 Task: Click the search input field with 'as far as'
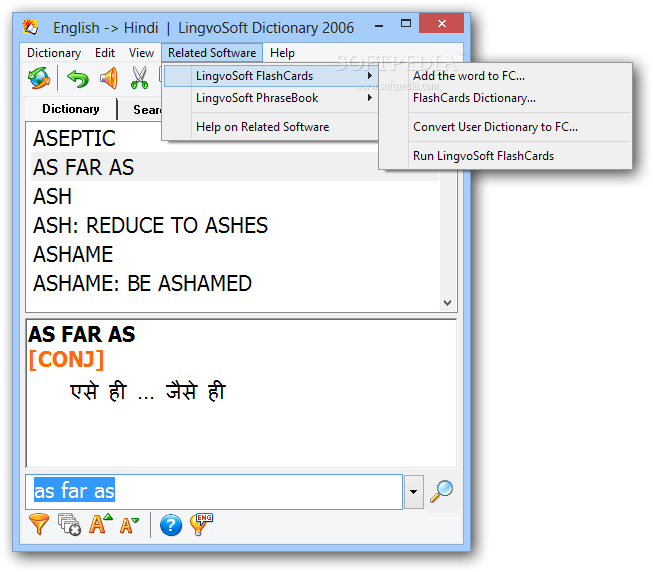[x=214, y=492]
